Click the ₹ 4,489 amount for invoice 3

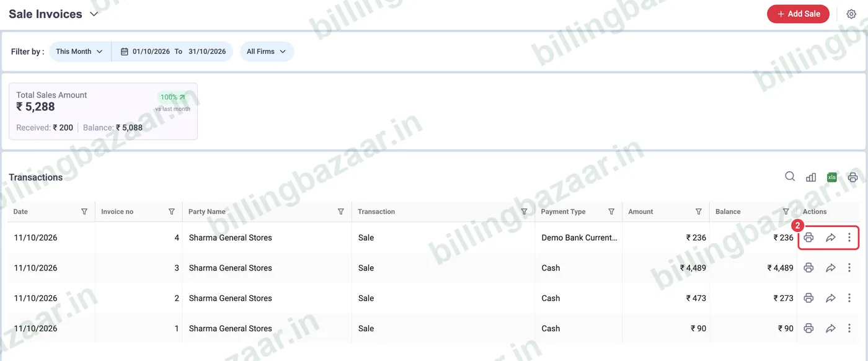[693, 268]
